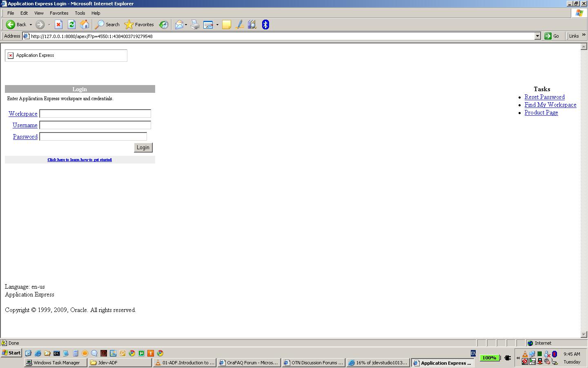This screenshot has height=368, width=588.
Task: Open the Reset Password link
Action: coord(545,97)
